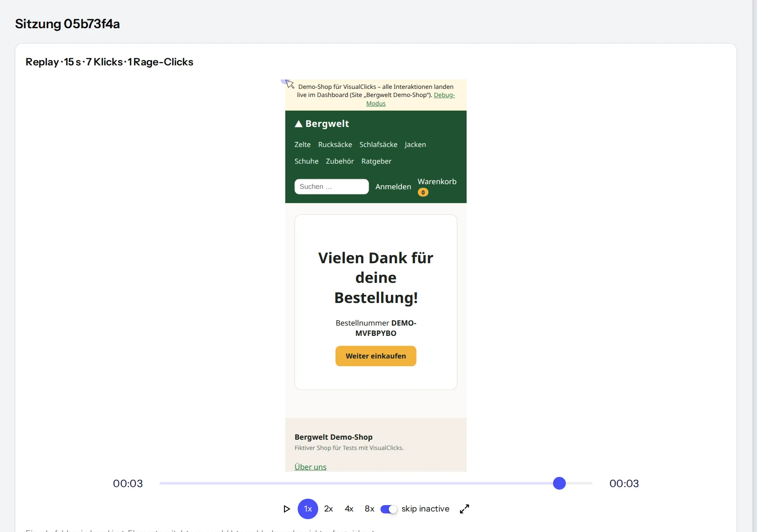Set playback speed to 4x

(x=349, y=509)
